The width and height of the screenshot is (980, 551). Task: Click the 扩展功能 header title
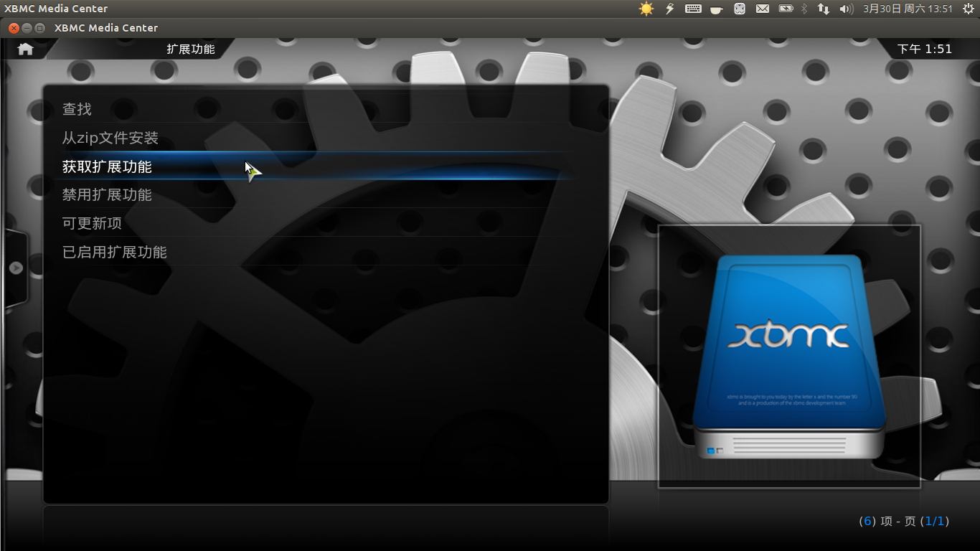(x=191, y=49)
